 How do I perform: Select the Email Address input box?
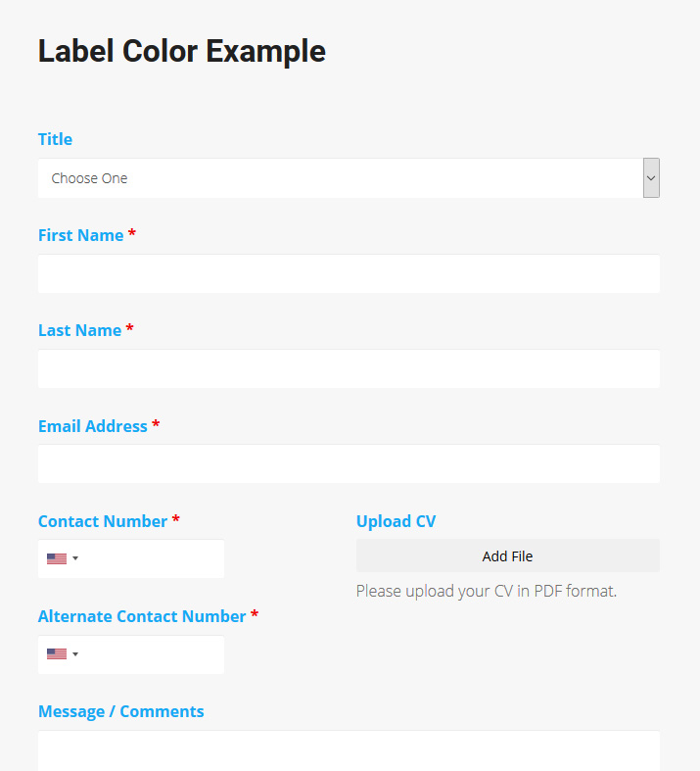pyautogui.click(x=349, y=463)
